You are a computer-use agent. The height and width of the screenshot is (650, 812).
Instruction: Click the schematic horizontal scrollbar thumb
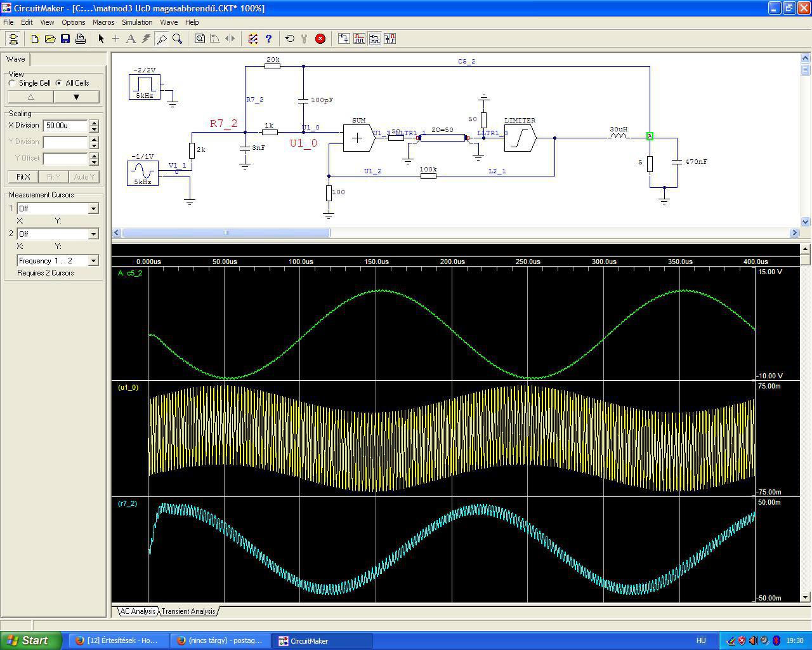226,233
